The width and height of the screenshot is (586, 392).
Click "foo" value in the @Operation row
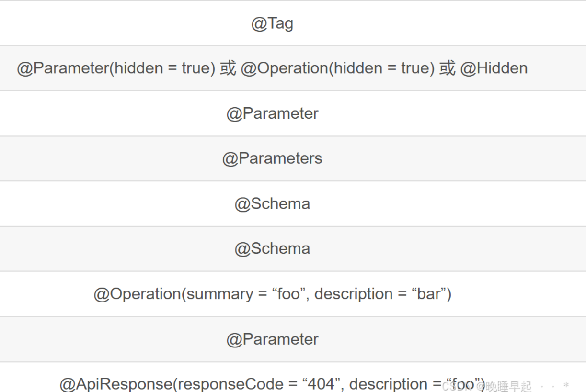291,294
